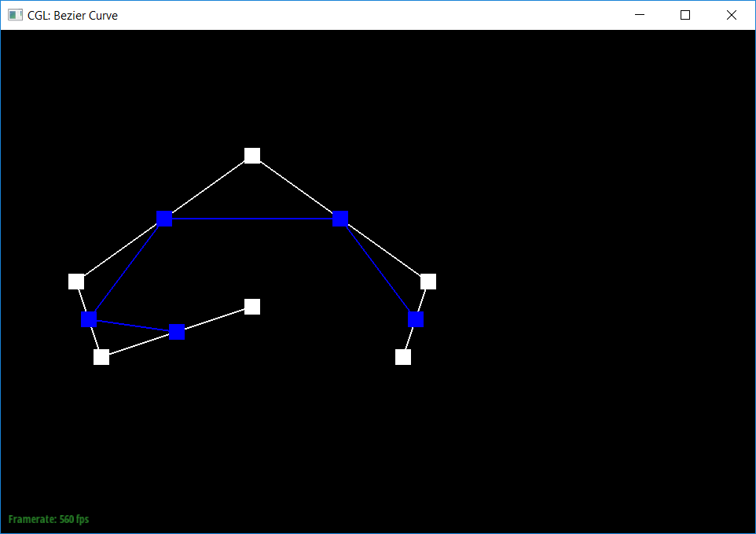The image size is (756, 534).
Task: Select the bottom-right white control point ending the polyline
Action: (403, 358)
